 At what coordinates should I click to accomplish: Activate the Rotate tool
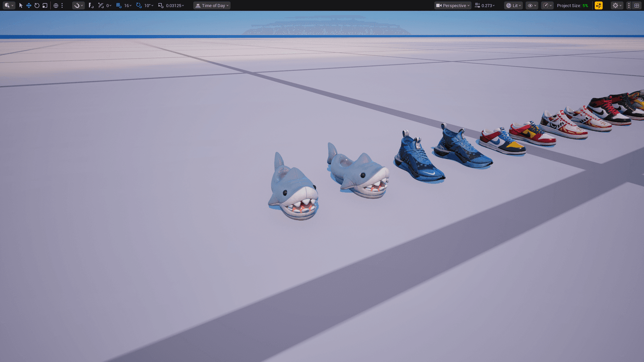(37, 5)
